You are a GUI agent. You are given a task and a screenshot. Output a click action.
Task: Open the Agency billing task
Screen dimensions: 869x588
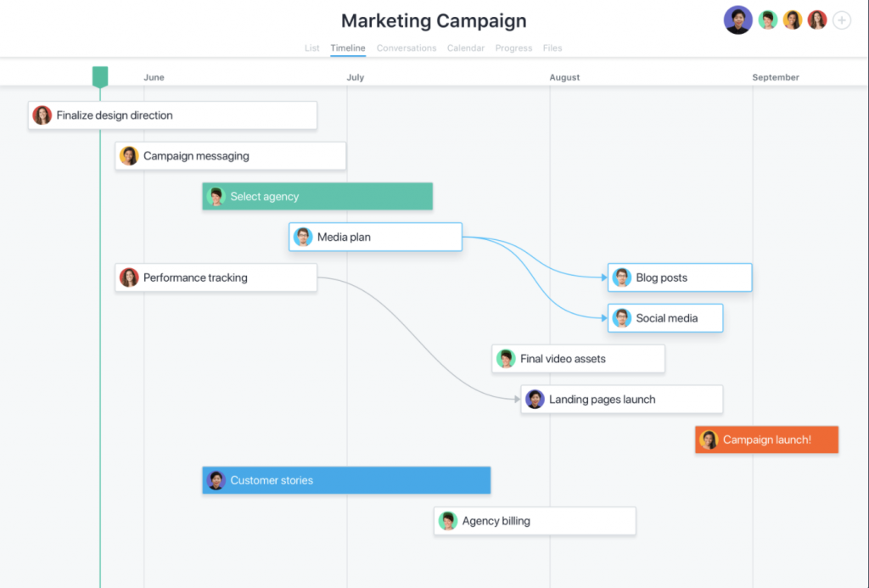click(x=535, y=521)
